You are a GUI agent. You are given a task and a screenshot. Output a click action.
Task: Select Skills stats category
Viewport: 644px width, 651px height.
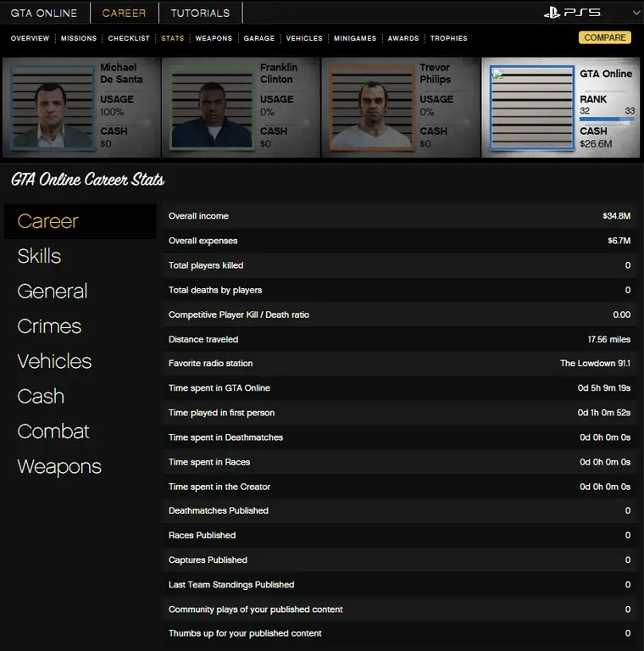[39, 256]
